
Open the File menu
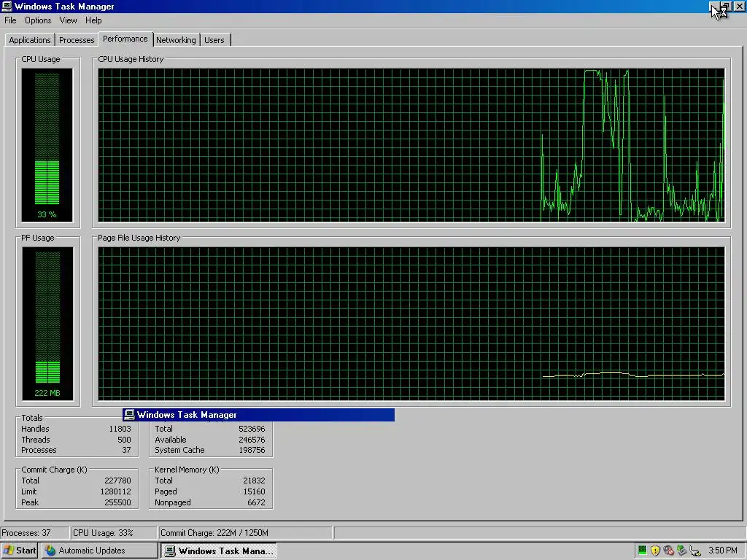pos(10,20)
